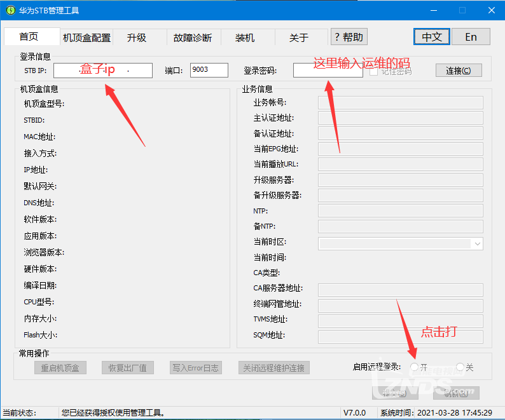Click the CA服务器地址 field
This screenshot has height=420, width=505.
click(x=400, y=290)
